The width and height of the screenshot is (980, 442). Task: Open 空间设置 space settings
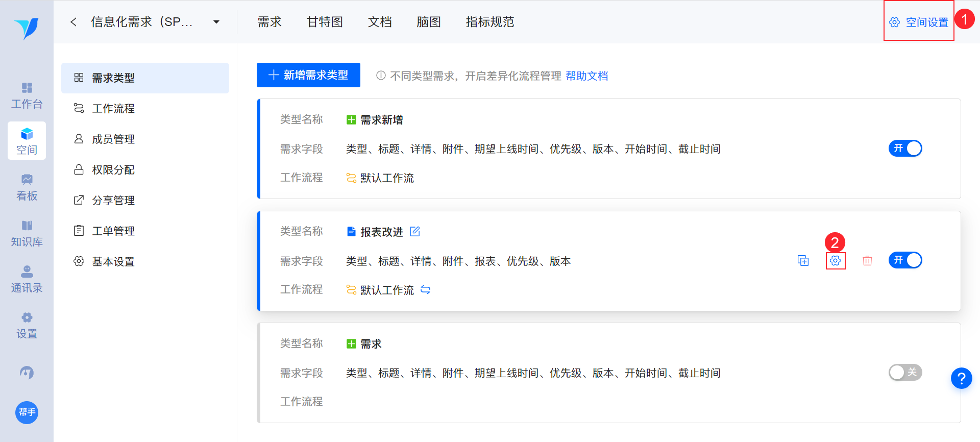pyautogui.click(x=919, y=22)
